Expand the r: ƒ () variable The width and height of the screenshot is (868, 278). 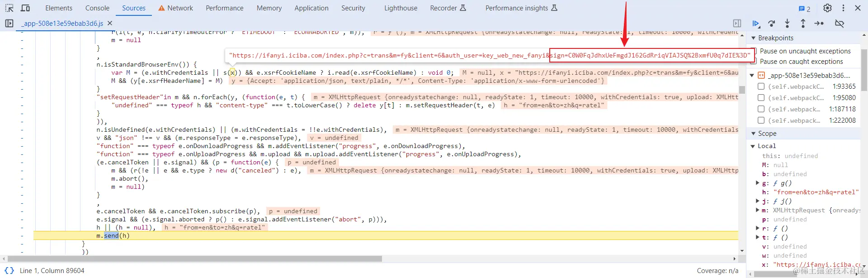[x=758, y=228]
